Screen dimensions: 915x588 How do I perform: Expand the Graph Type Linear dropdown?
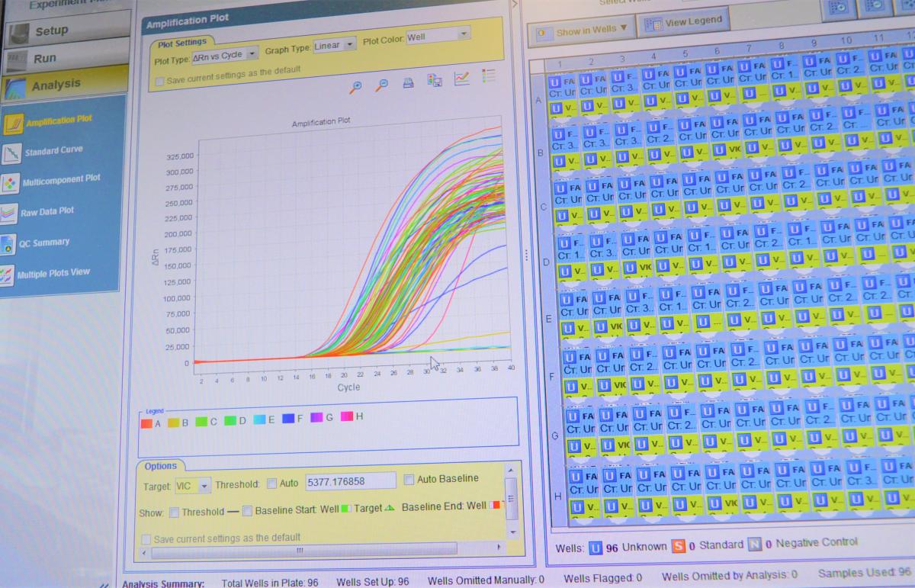(x=335, y=46)
